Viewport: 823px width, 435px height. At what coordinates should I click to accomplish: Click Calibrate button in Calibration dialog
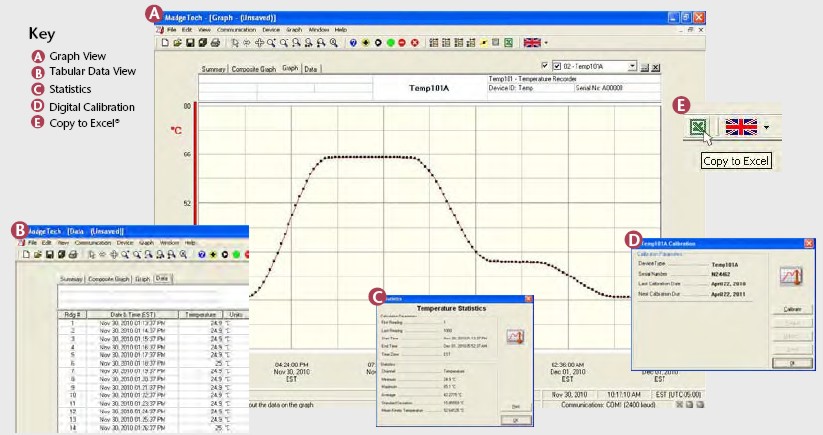point(792,309)
